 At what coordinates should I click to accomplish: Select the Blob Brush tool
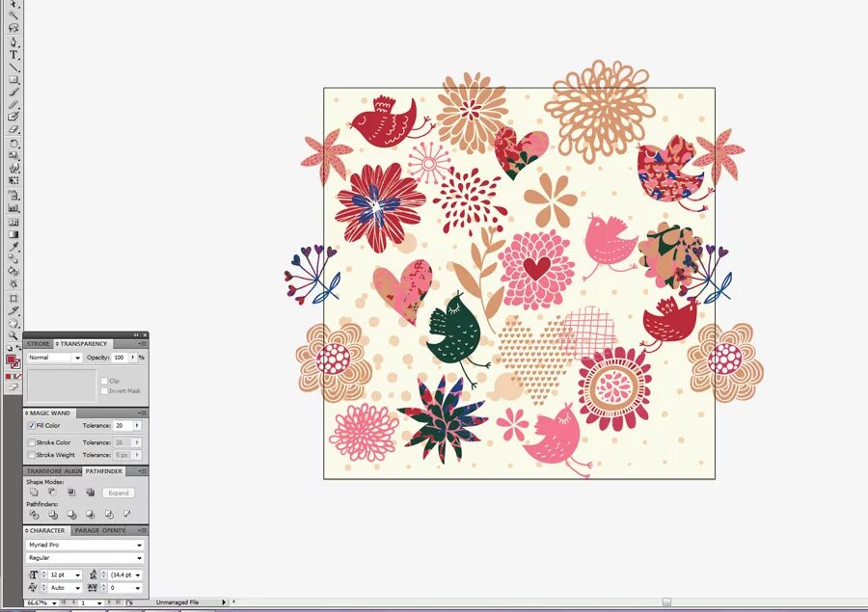pos(14,117)
